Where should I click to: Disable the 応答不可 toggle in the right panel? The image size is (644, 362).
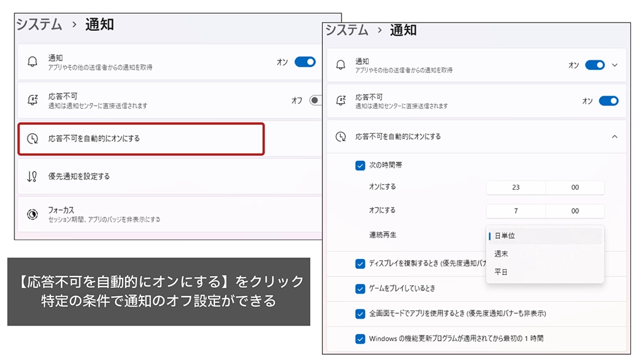tap(608, 101)
